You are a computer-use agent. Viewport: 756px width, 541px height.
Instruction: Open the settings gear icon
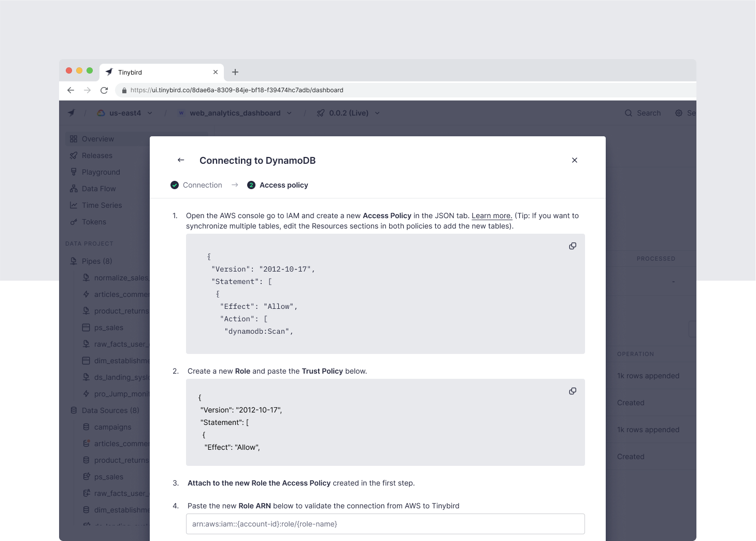tap(679, 113)
